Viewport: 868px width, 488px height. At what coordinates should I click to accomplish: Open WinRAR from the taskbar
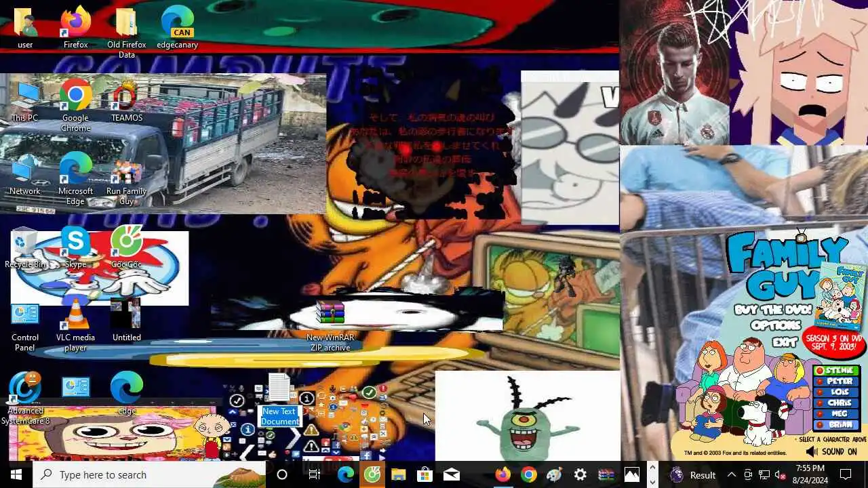click(x=606, y=474)
